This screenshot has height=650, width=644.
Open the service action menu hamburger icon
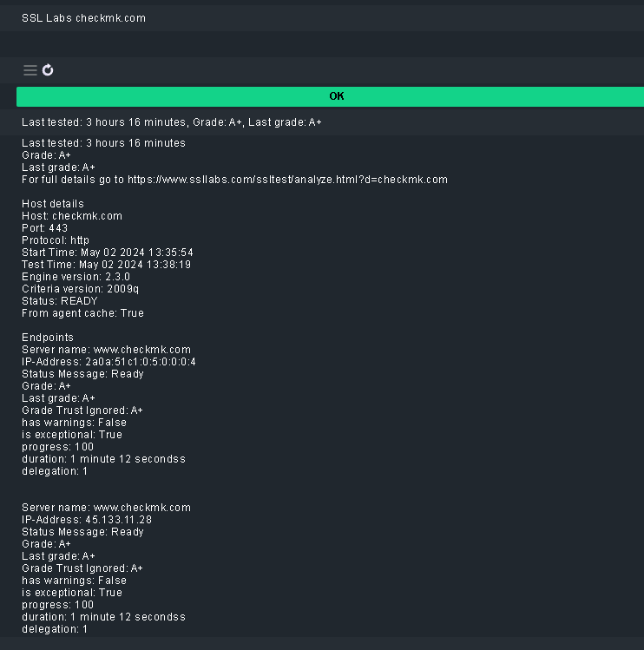(30, 70)
